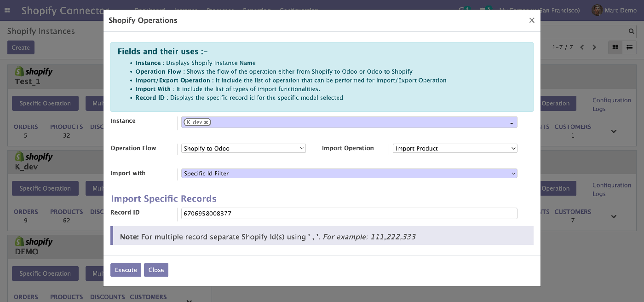The width and height of the screenshot is (644, 302).
Task: Open the Operation Flow dropdown
Action: [243, 148]
